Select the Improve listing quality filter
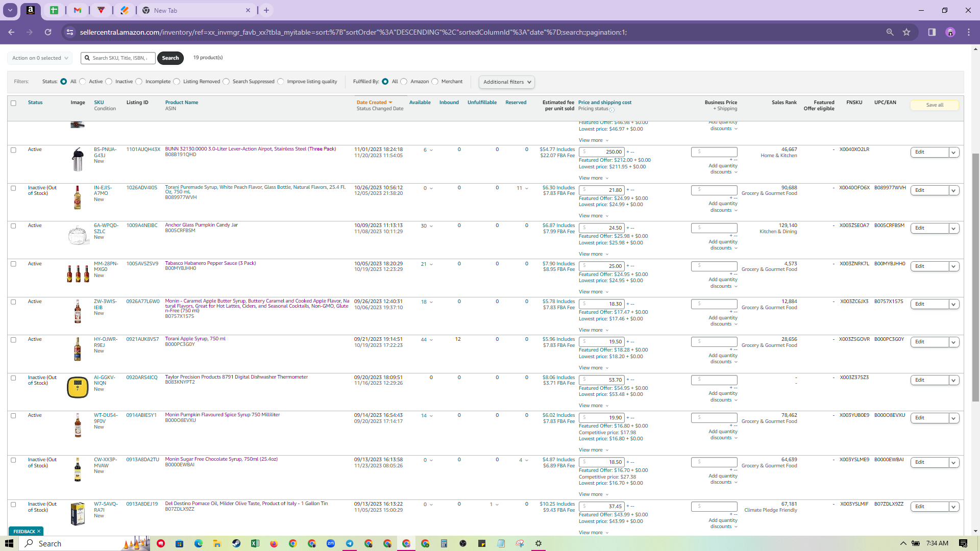980x551 pixels. coord(281,82)
